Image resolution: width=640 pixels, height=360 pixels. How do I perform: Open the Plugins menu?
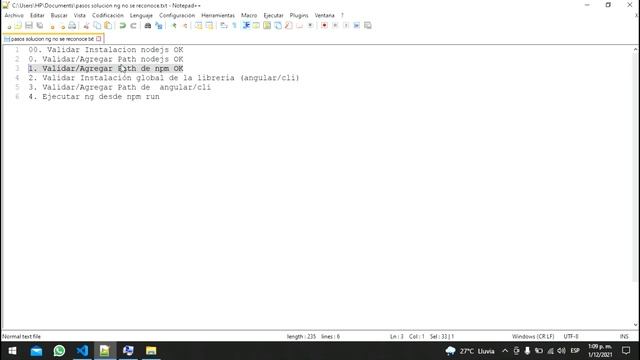point(299,15)
